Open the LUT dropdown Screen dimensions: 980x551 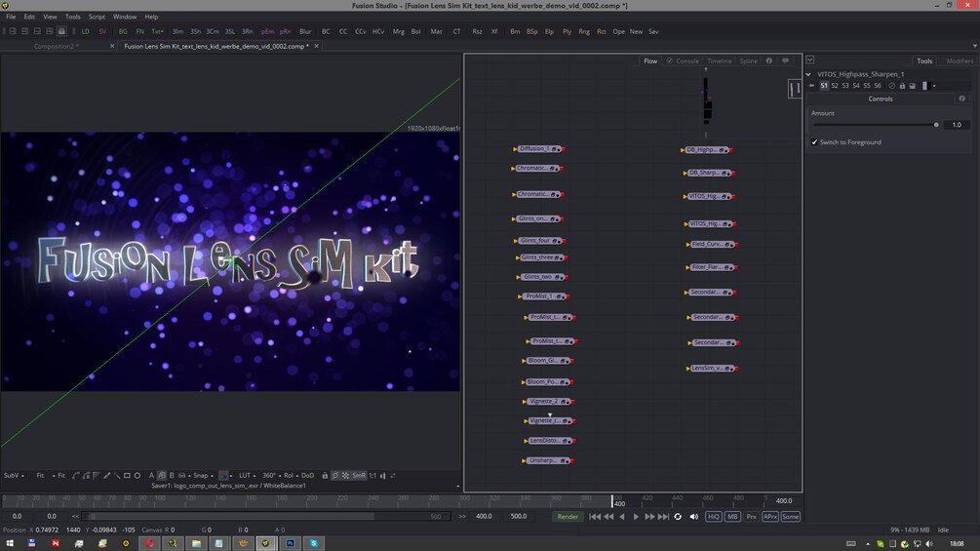click(247, 475)
